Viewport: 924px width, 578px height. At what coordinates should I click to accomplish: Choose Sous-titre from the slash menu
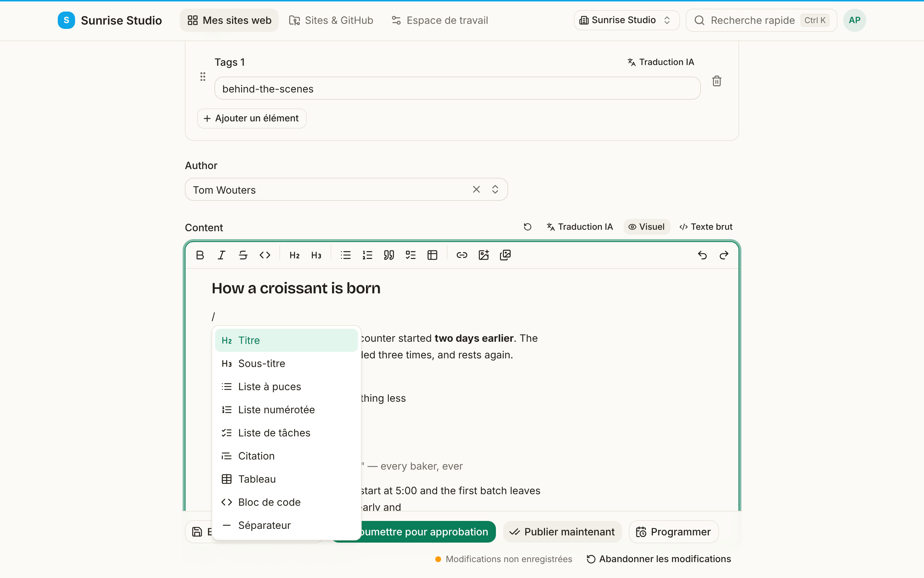[286, 363]
